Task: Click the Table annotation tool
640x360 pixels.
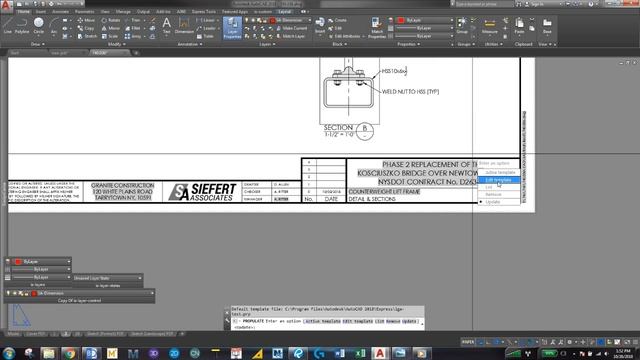Action: point(205,36)
